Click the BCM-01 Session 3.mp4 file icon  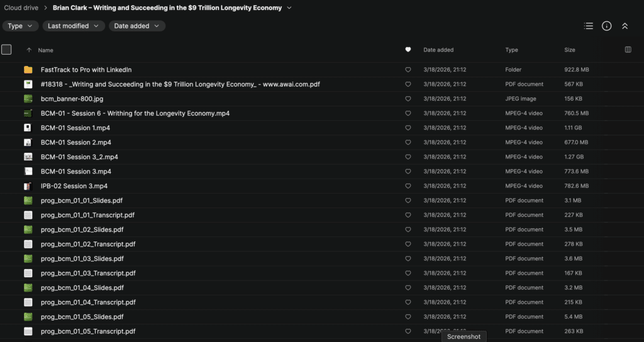click(28, 172)
